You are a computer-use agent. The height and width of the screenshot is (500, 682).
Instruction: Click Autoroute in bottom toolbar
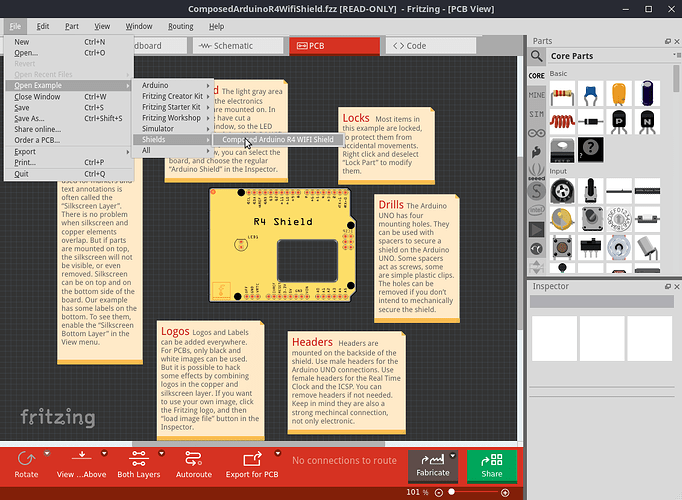pos(194,465)
